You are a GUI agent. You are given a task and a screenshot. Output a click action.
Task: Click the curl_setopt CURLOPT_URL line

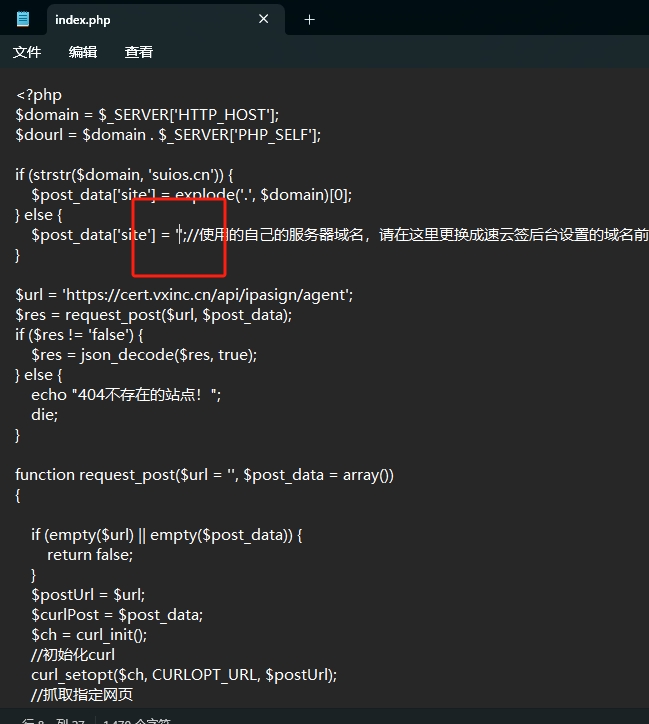click(184, 675)
